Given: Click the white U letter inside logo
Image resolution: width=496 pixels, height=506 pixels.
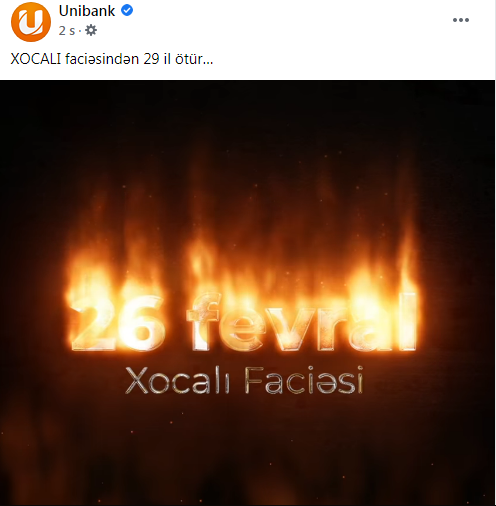Looking at the screenshot, I should (31, 22).
